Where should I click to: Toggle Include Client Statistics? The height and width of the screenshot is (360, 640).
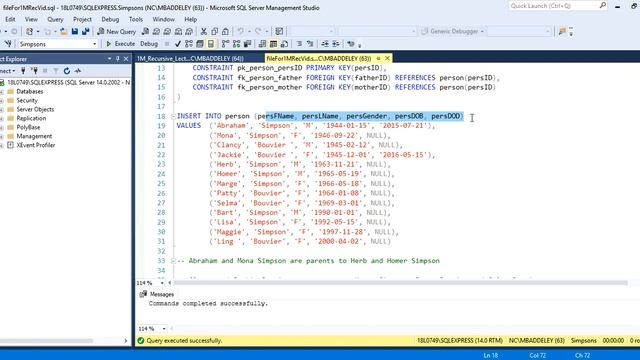pos(247,44)
